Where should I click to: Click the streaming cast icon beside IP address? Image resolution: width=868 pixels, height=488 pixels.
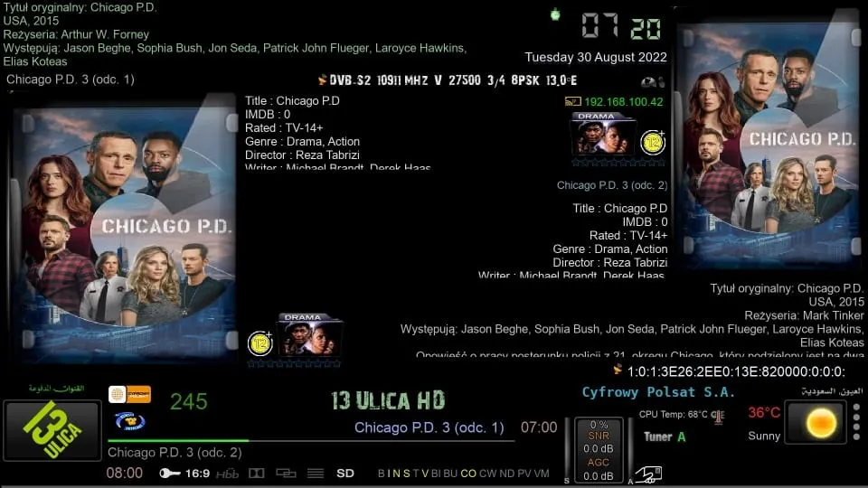pos(572,102)
